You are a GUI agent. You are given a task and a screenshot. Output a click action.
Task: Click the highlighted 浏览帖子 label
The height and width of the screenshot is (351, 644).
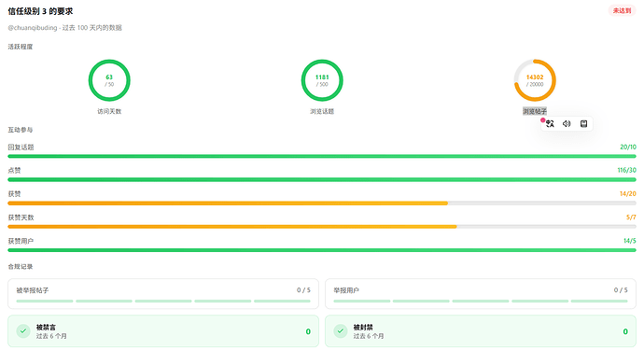(535, 111)
